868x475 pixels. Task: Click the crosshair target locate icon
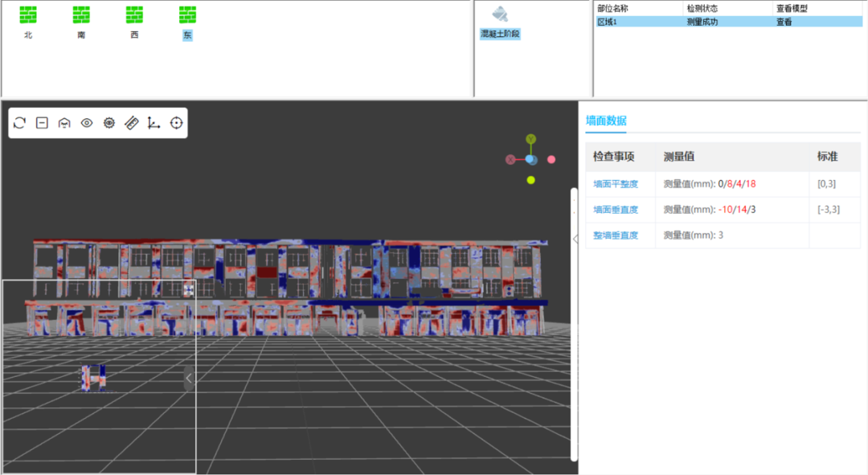(177, 123)
